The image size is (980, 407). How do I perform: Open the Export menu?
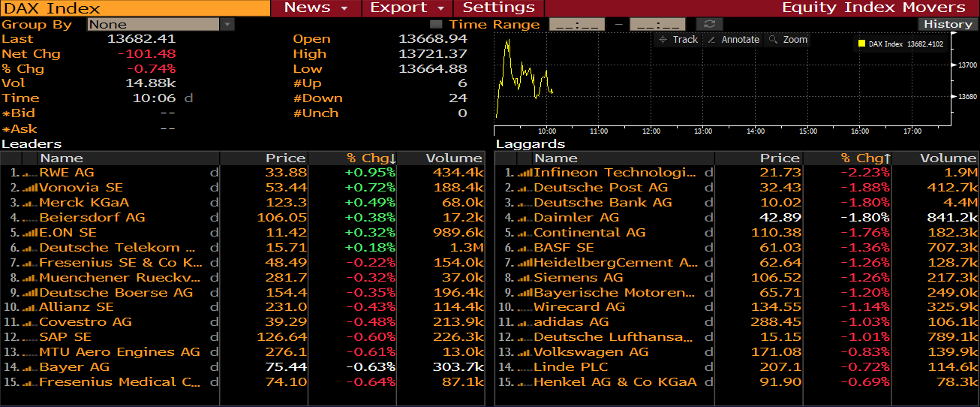408,8
